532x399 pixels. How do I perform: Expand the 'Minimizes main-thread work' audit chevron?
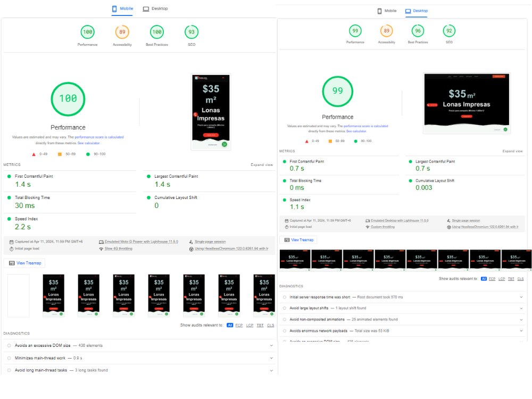coord(271,358)
